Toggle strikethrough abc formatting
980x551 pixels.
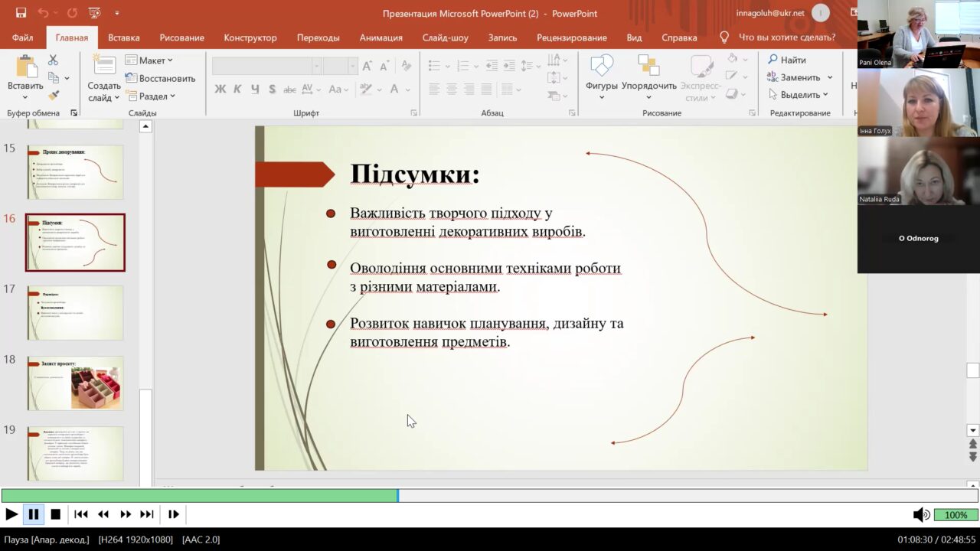[x=289, y=90]
